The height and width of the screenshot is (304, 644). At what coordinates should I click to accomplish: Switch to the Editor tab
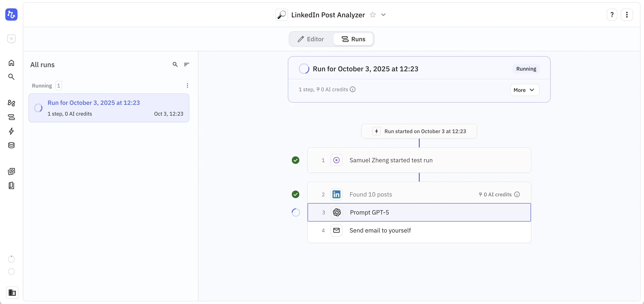(x=311, y=39)
